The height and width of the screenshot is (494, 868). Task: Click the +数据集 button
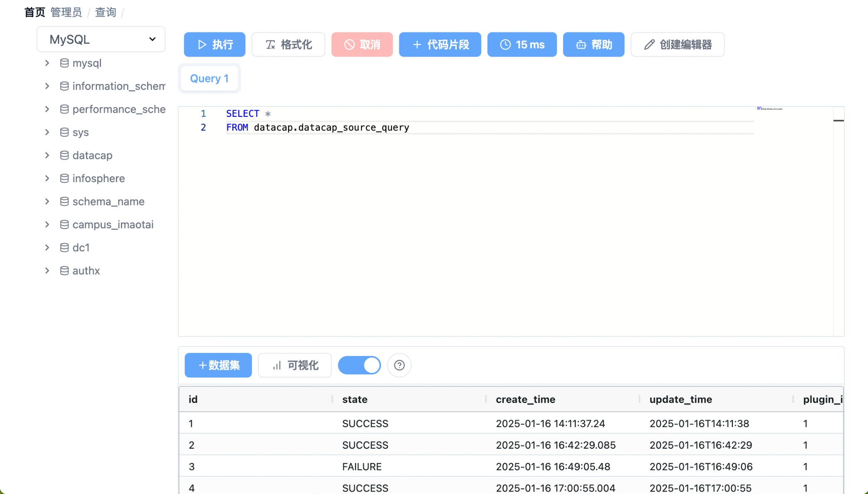(x=218, y=366)
